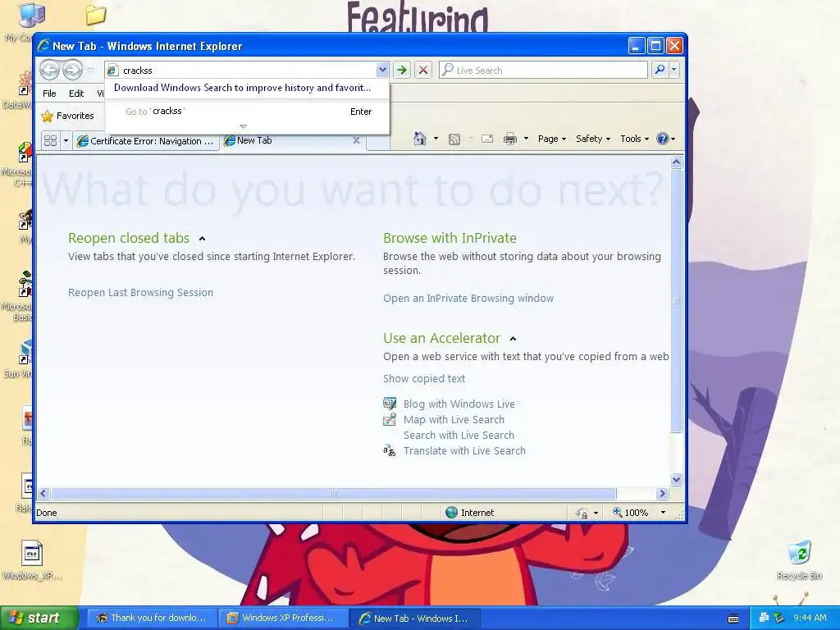This screenshot has width=840, height=630.
Task: Expand the address bar history dropdown arrow
Action: click(382, 70)
